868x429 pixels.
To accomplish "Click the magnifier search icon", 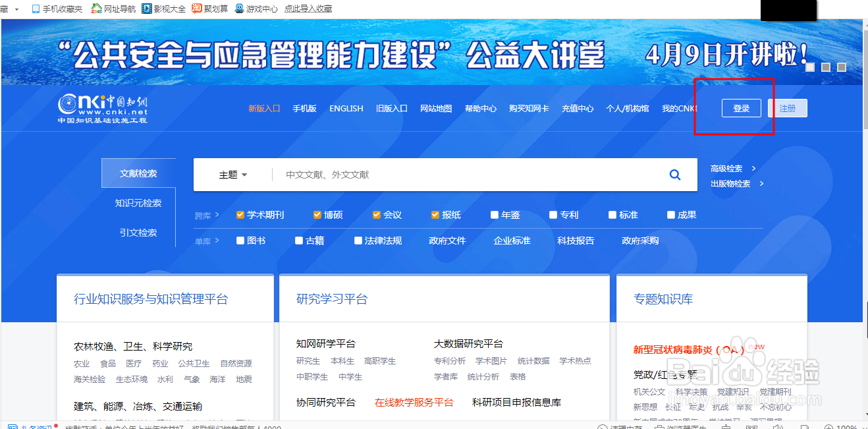I will 675,175.
